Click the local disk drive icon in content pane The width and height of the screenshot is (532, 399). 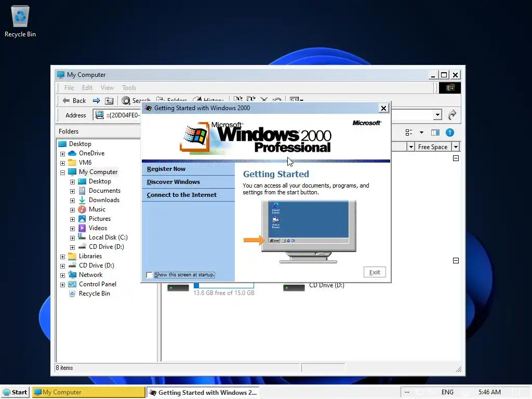(x=178, y=288)
